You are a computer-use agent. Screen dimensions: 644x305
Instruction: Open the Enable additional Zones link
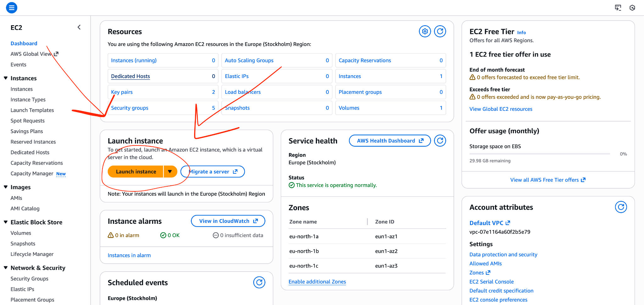click(x=317, y=281)
